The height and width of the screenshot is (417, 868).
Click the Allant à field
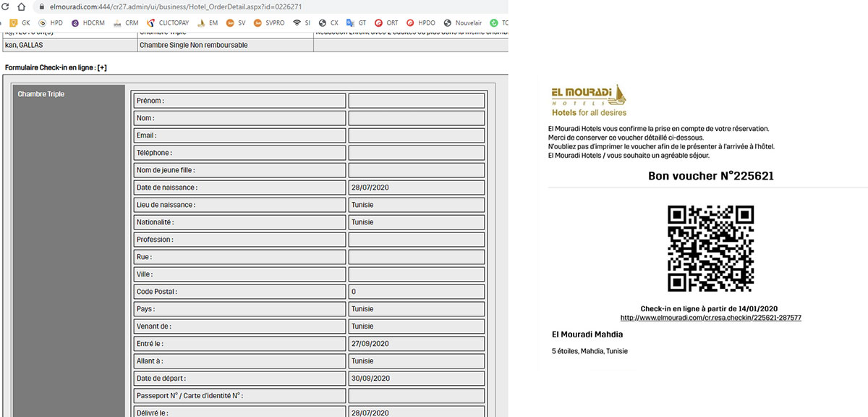416,361
